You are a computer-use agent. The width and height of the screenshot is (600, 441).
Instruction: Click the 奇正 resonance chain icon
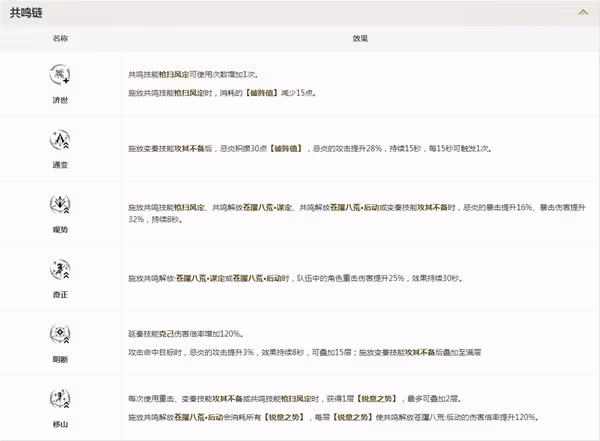60,269
